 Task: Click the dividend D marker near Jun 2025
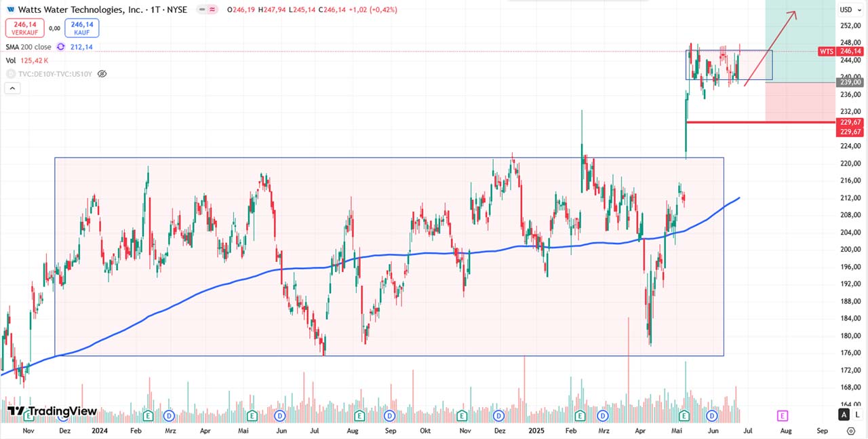coord(712,415)
